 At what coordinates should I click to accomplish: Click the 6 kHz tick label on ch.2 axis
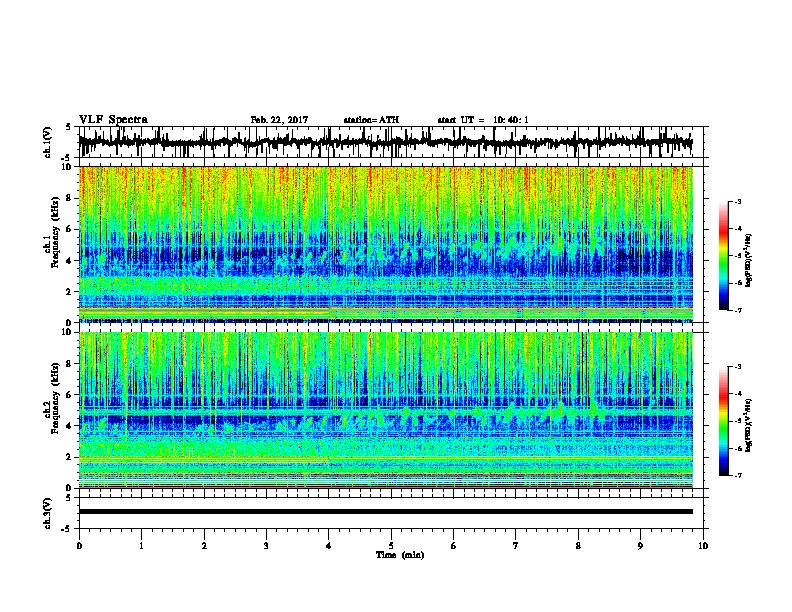[70, 395]
